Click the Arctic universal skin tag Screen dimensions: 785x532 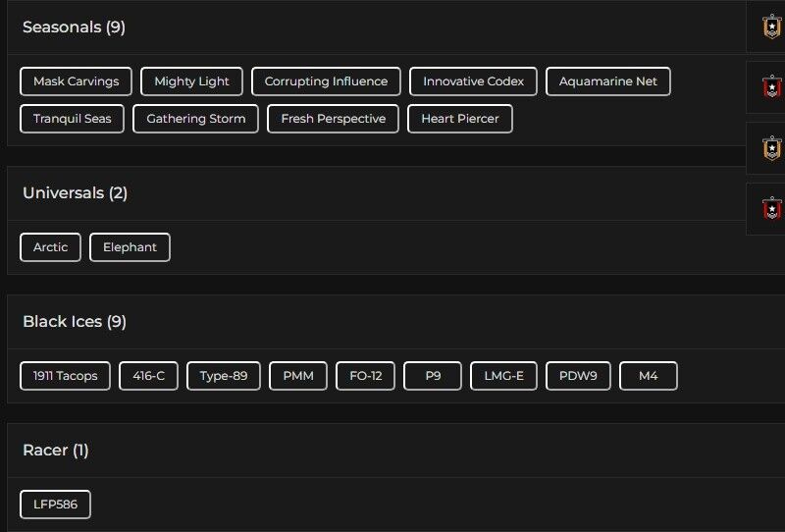point(50,247)
